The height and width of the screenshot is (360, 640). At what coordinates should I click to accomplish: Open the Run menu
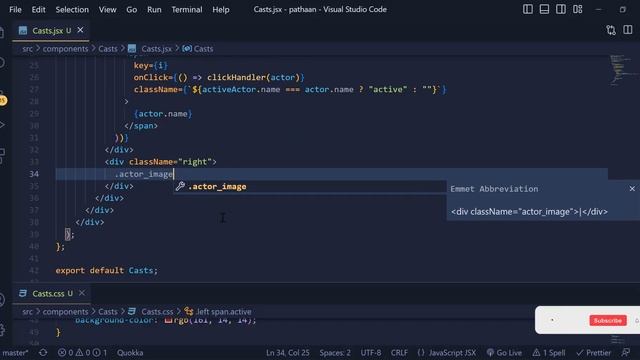click(154, 9)
